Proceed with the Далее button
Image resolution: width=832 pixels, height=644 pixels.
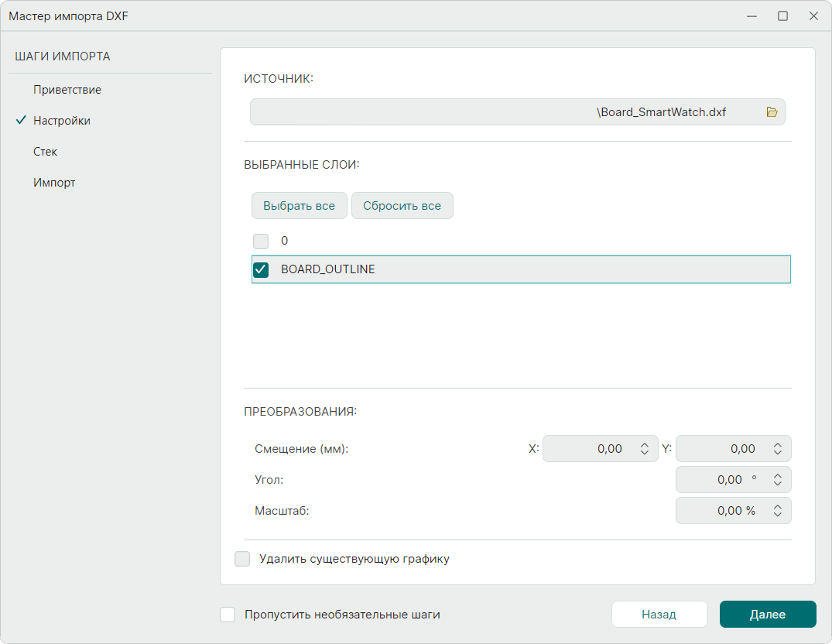point(767,615)
